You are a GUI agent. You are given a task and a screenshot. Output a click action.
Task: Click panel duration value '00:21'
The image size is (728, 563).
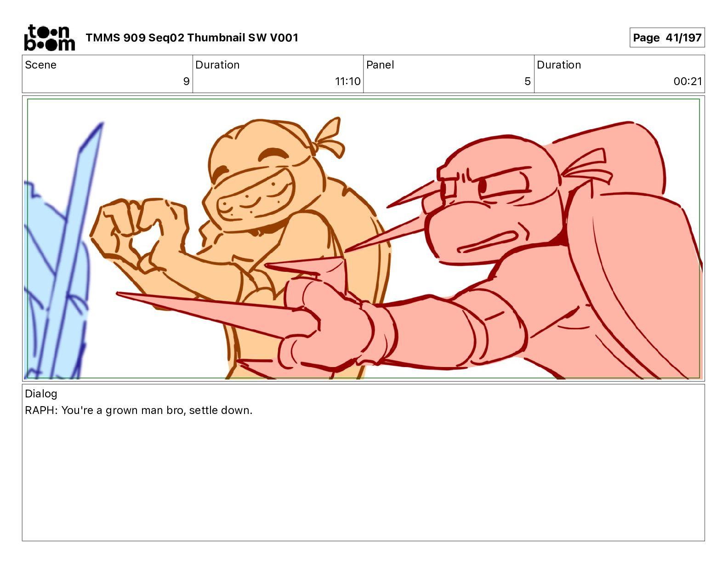[688, 81]
